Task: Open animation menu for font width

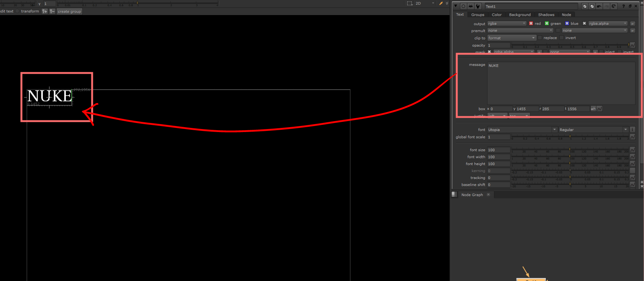Action: pos(632,157)
